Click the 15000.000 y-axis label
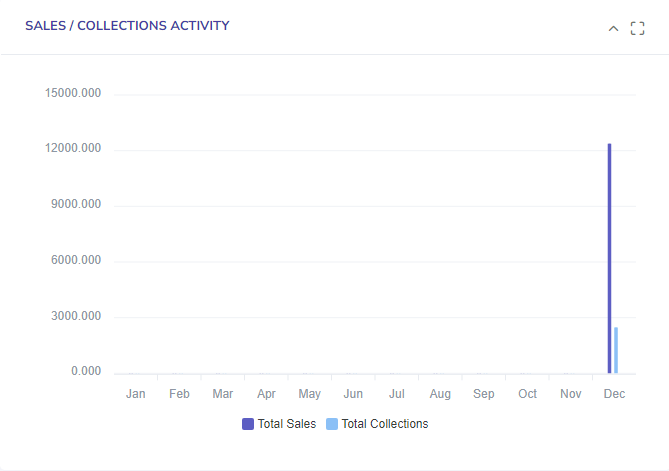Screen dimensions: 669x471 (x=73, y=94)
